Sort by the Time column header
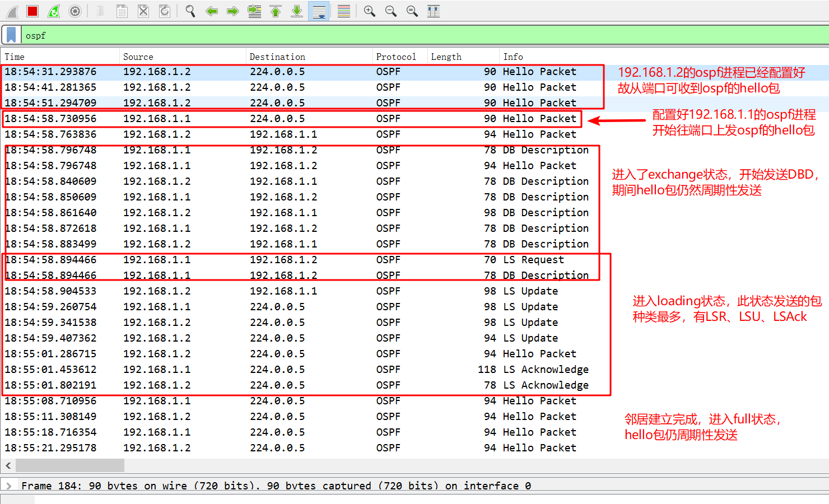The height and width of the screenshot is (504, 829). click(60, 57)
